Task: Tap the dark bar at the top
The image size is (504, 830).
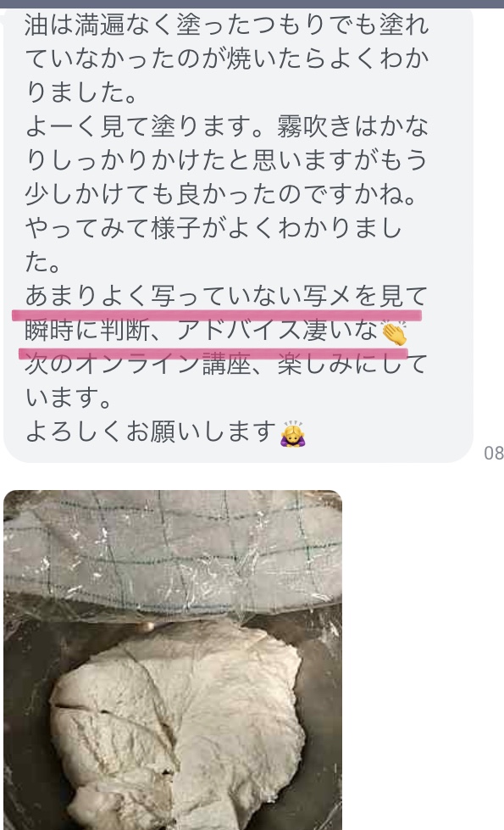Action: [252, 3]
